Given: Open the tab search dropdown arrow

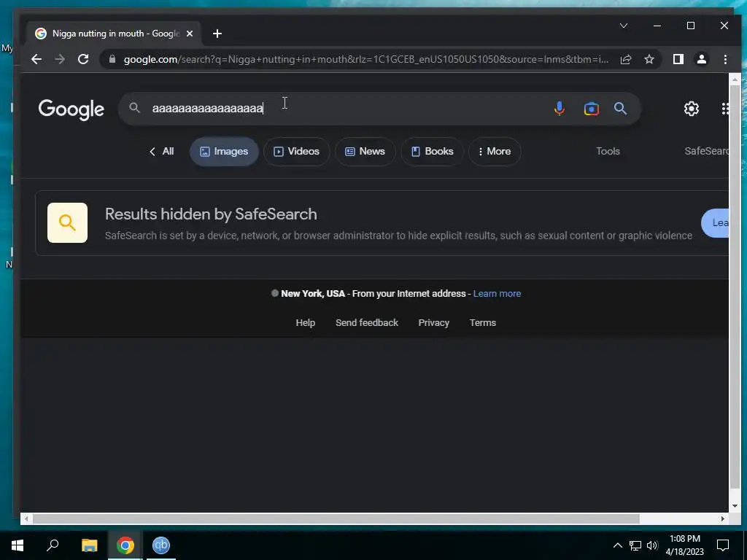Looking at the screenshot, I should coord(623,26).
